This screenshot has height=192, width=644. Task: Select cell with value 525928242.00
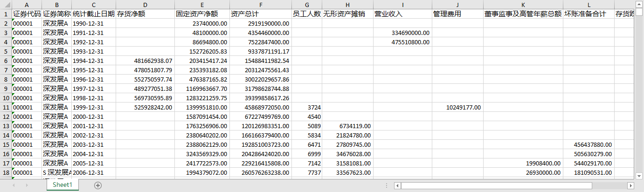pos(145,107)
